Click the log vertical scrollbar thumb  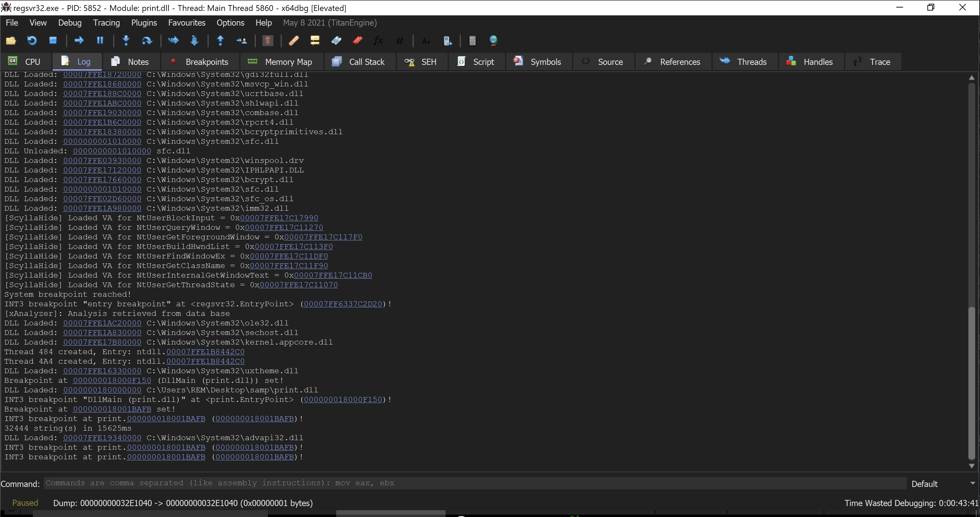[972, 383]
